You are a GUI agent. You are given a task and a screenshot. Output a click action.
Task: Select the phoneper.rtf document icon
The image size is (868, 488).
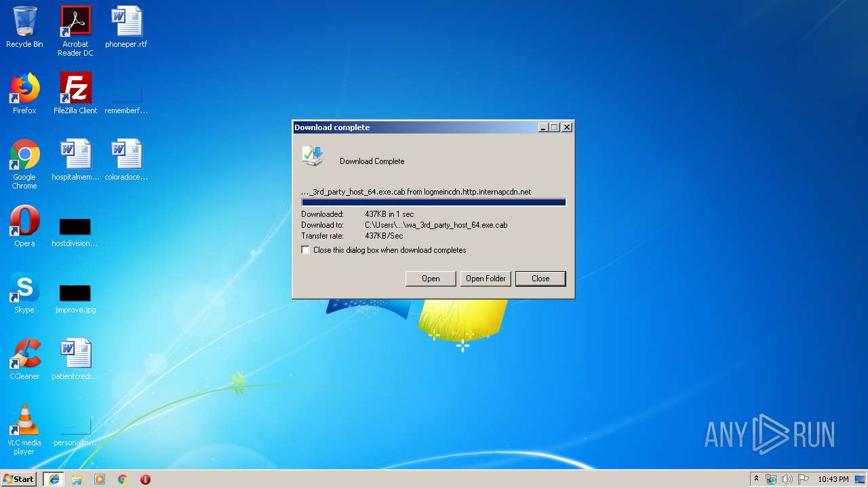tap(126, 27)
